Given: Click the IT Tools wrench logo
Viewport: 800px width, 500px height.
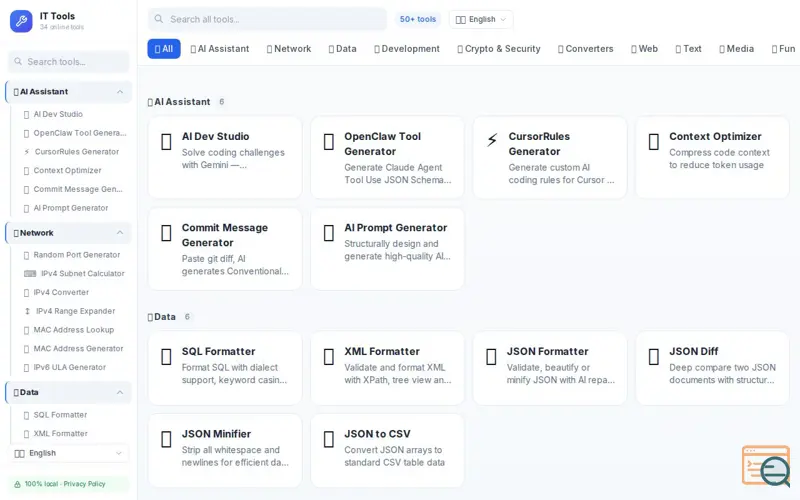Looking at the screenshot, I should (21, 21).
